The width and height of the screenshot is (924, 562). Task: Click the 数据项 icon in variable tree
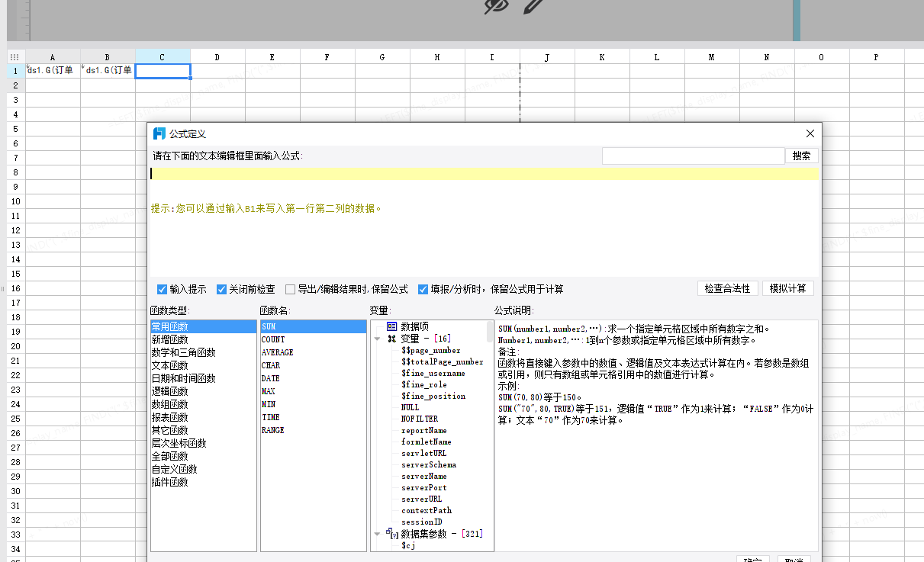pyautogui.click(x=392, y=326)
